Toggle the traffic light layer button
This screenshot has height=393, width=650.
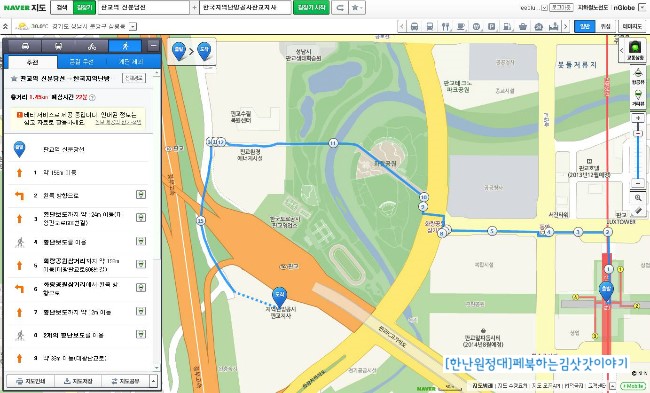(x=634, y=50)
